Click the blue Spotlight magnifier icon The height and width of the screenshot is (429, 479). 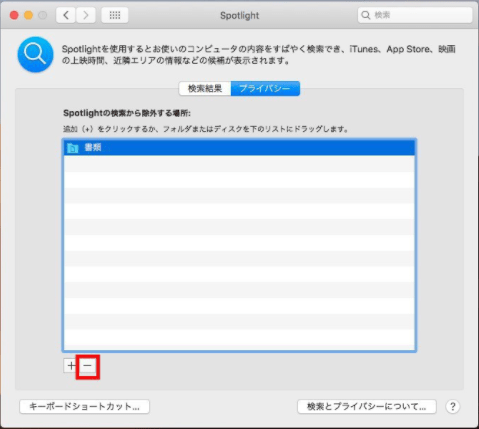[35, 54]
